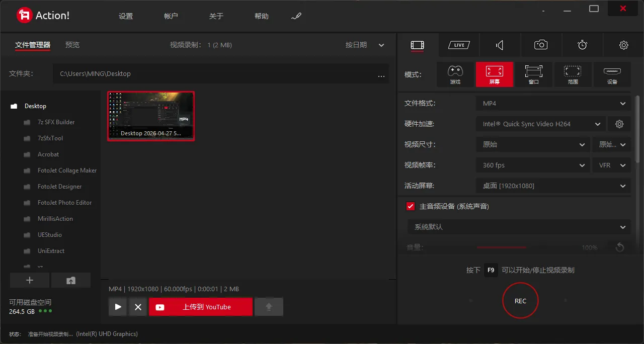
Task: Adjust the 音量 volume slider
Action: pos(502,247)
